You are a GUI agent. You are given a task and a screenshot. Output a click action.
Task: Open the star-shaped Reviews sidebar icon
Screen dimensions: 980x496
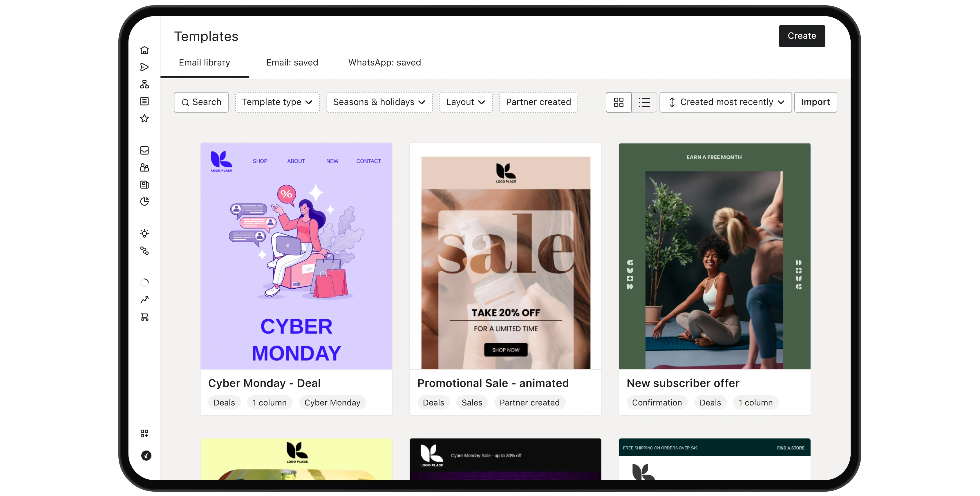click(x=144, y=118)
